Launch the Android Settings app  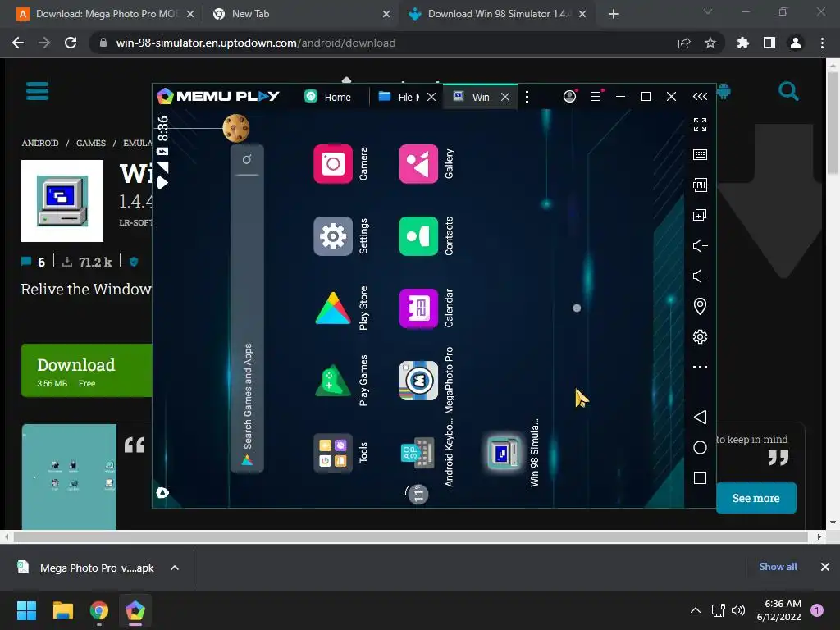[x=333, y=235]
